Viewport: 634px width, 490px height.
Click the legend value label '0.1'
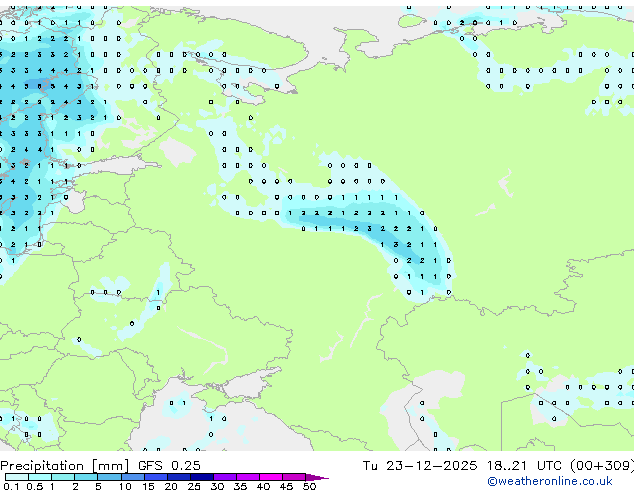click(x=11, y=486)
